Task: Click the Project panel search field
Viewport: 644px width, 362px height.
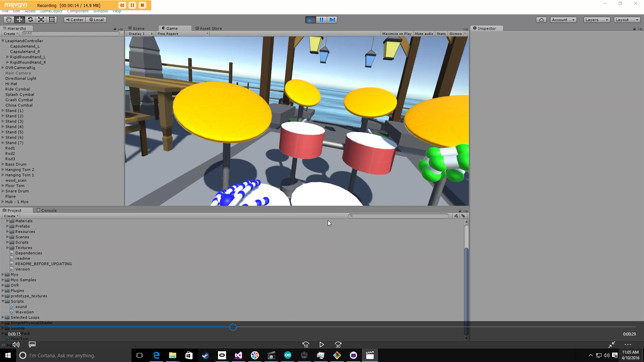Action: click(x=399, y=216)
